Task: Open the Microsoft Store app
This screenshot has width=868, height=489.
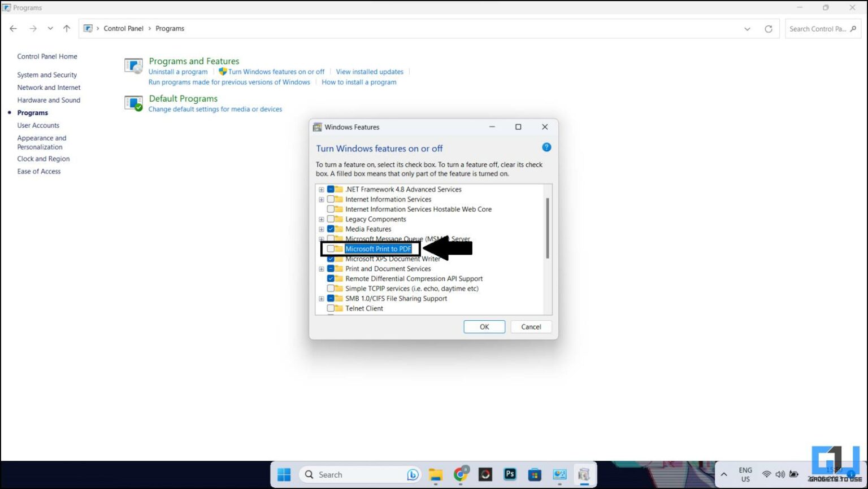Action: click(x=534, y=474)
